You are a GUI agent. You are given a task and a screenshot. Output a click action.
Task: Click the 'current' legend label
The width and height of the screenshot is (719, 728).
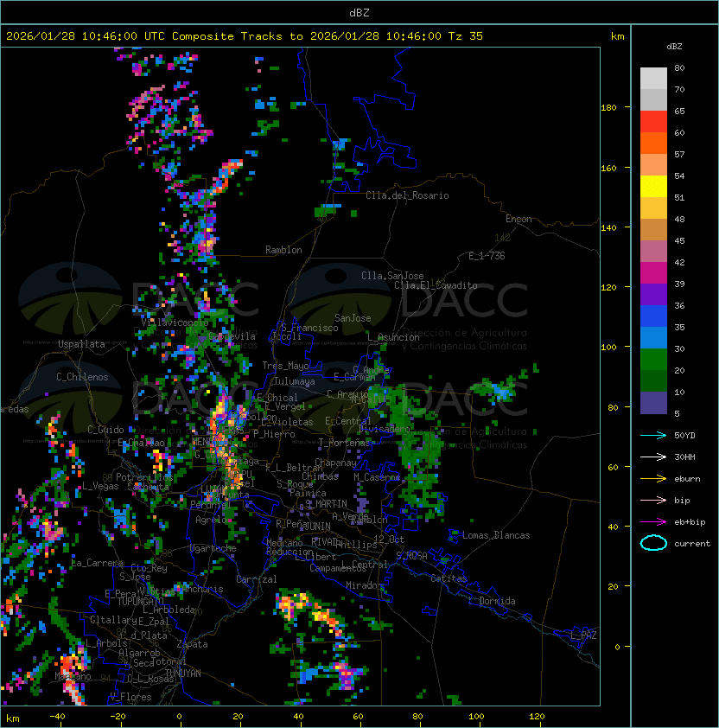coord(692,543)
